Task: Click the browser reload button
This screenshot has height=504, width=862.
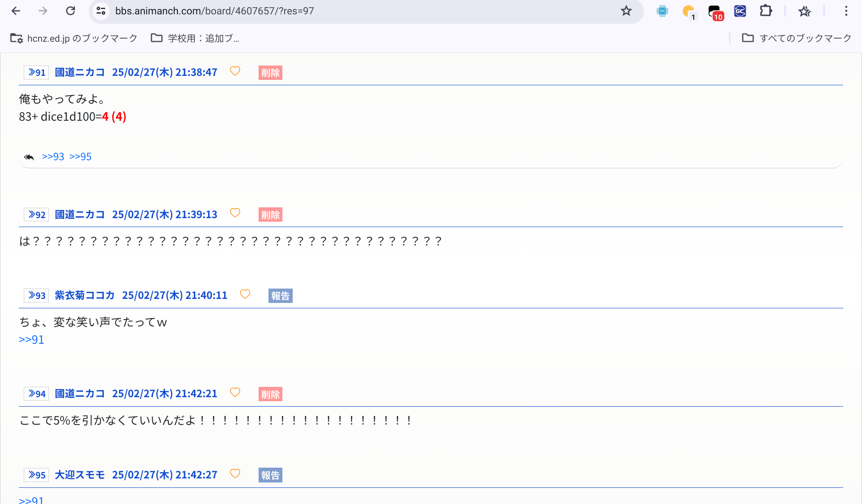Action: (x=70, y=11)
